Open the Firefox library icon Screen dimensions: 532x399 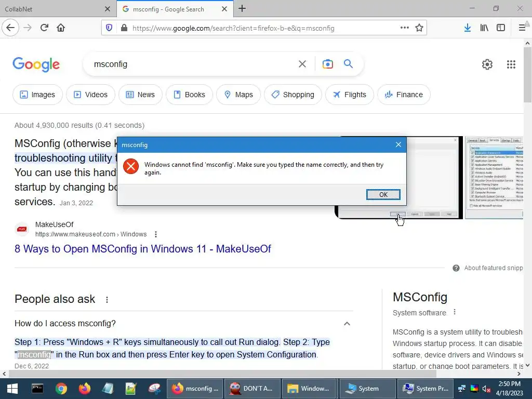(484, 28)
